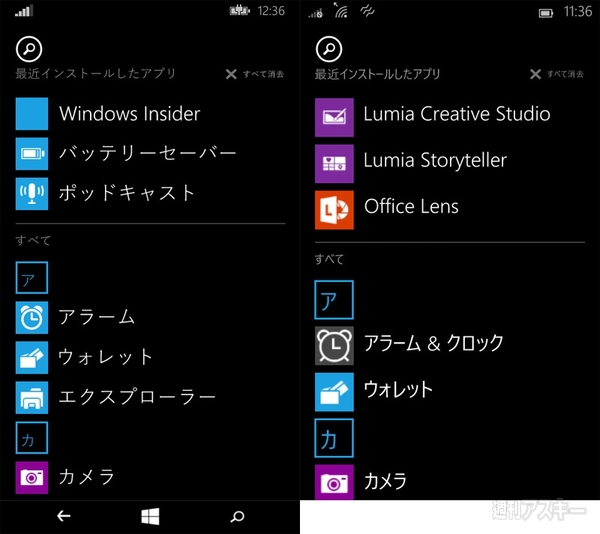Select the ウォレット label on right phone

398,389
